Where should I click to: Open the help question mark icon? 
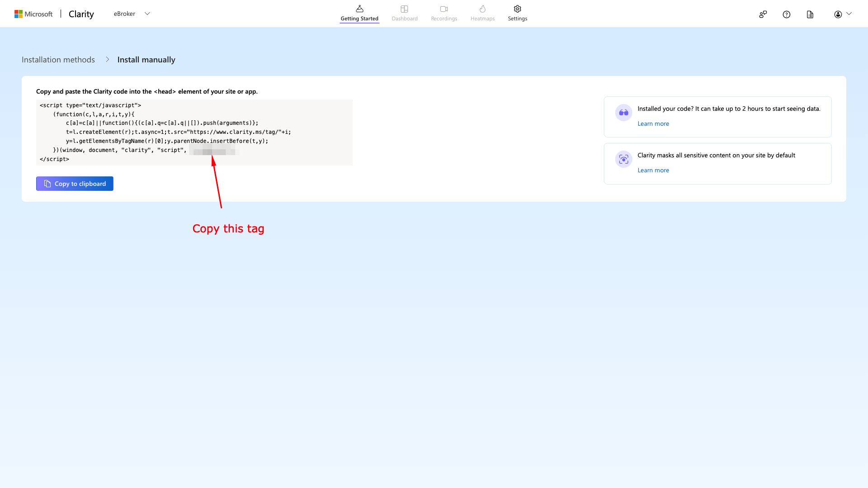click(x=787, y=14)
